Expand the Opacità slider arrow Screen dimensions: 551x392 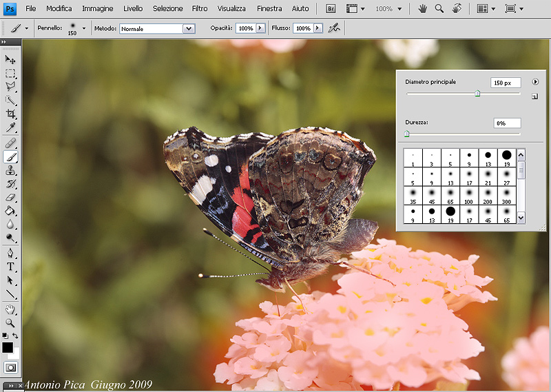[x=260, y=28]
